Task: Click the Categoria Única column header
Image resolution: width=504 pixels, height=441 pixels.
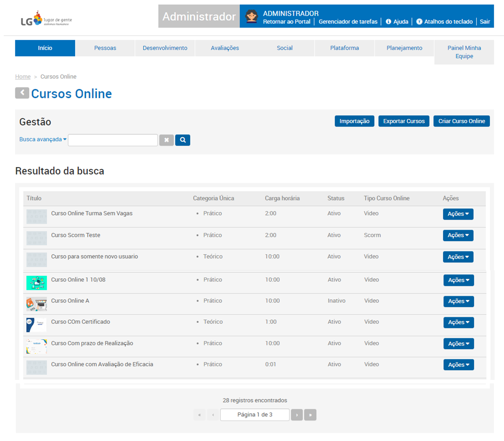Action: 213,198
